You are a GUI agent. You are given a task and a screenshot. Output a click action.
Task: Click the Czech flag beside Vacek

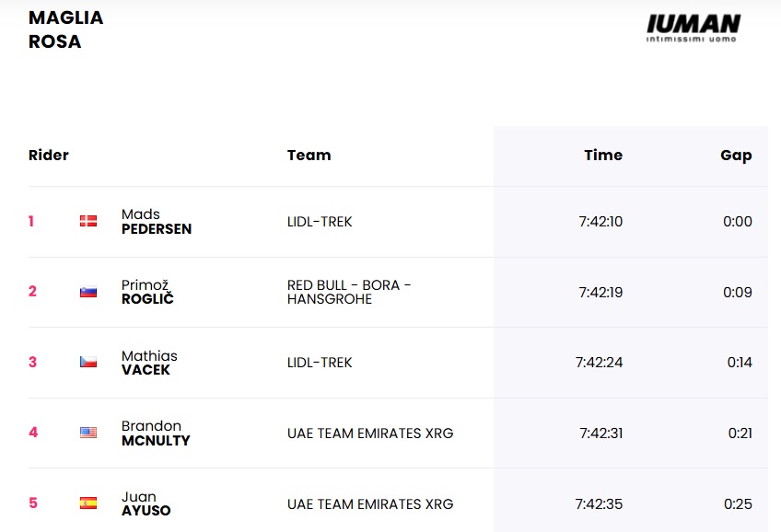click(x=88, y=363)
